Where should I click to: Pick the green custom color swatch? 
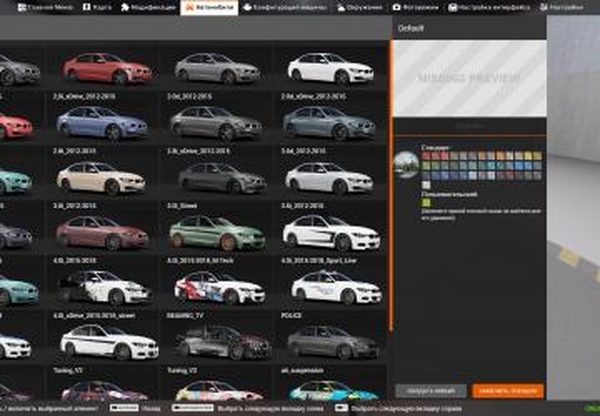pos(426,202)
